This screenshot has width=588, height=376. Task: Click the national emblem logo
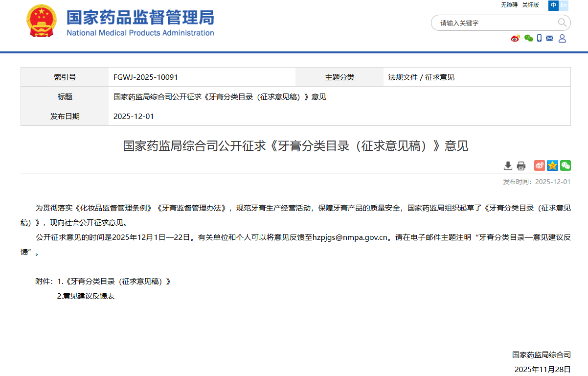coord(42,21)
